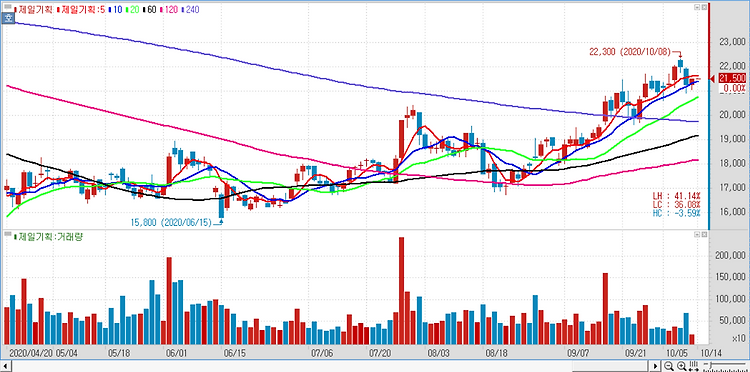Click the 15,800 (2020/06/15) low label

pos(171,222)
